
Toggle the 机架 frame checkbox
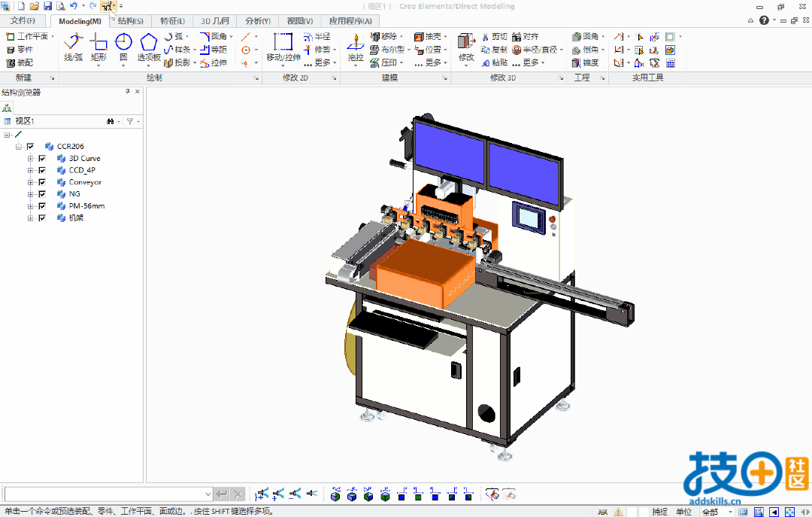pyautogui.click(x=42, y=217)
